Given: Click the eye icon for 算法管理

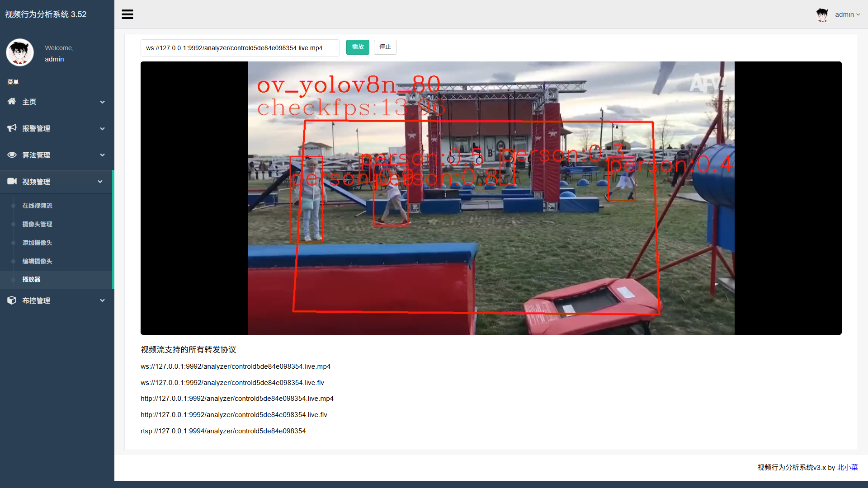Looking at the screenshot, I should click(x=12, y=155).
